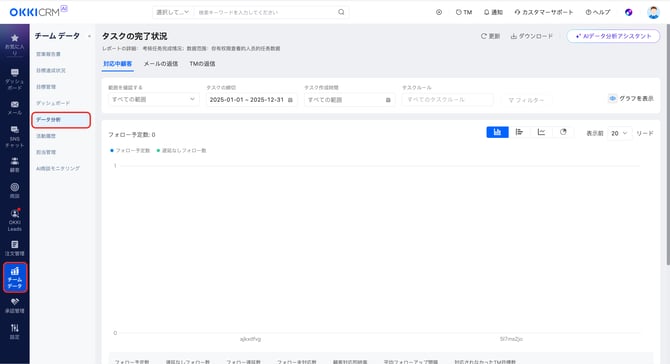Open the 選択して search type dropdown
This screenshot has height=364, width=670.
pos(173,12)
